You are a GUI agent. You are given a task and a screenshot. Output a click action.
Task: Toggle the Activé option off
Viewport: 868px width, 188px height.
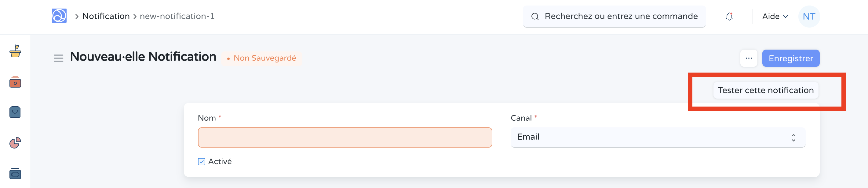pyautogui.click(x=202, y=162)
